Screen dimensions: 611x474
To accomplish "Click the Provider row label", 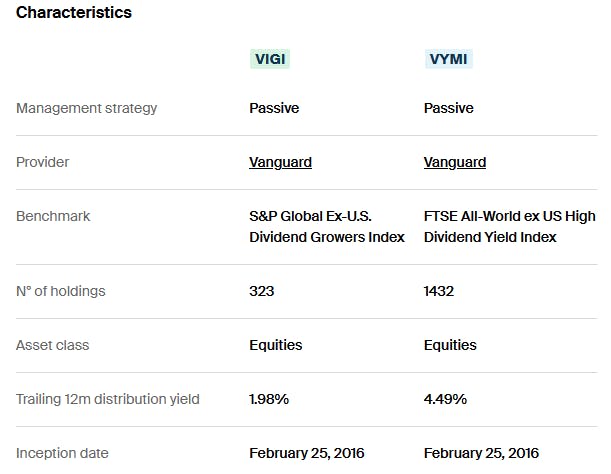I will [x=43, y=162].
